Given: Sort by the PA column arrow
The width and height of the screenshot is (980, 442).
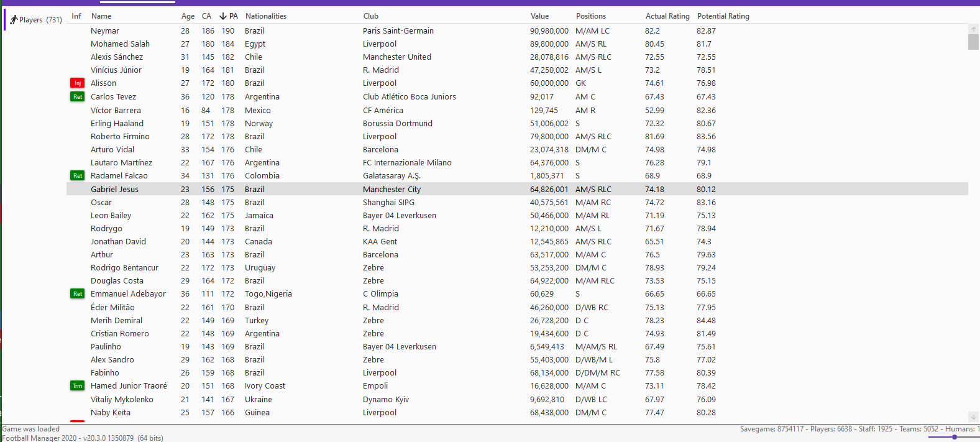Looking at the screenshot, I should pos(223,16).
